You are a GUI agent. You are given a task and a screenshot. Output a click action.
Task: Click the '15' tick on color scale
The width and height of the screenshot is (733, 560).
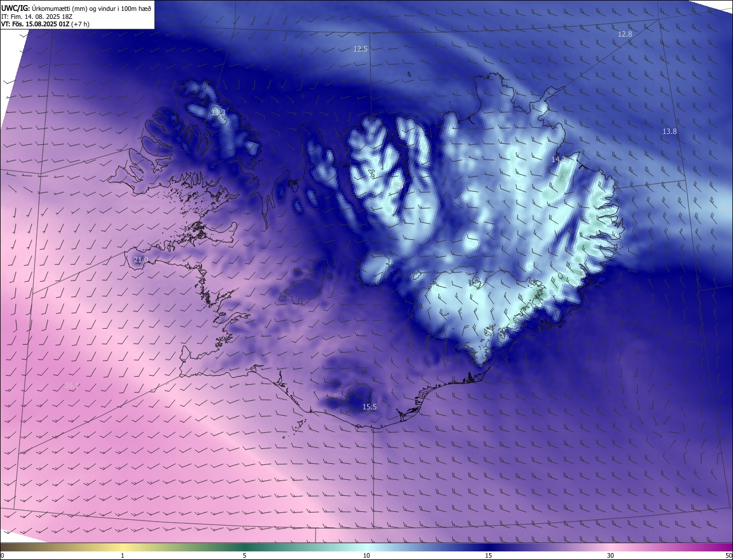click(x=488, y=555)
